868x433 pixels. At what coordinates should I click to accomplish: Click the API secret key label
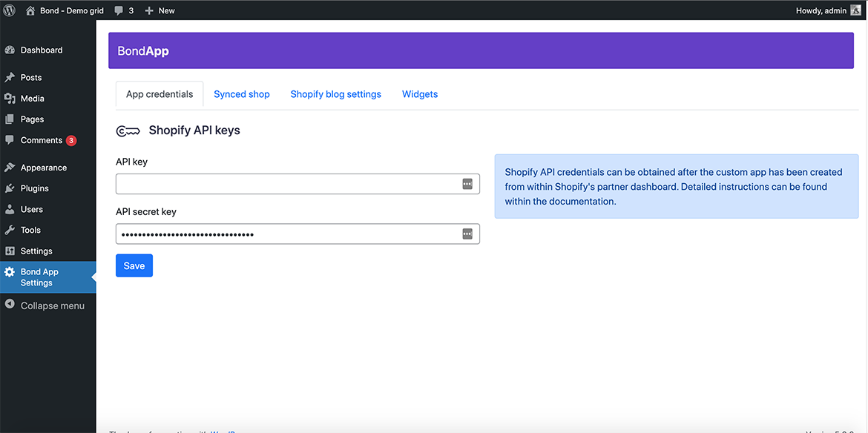tap(146, 211)
